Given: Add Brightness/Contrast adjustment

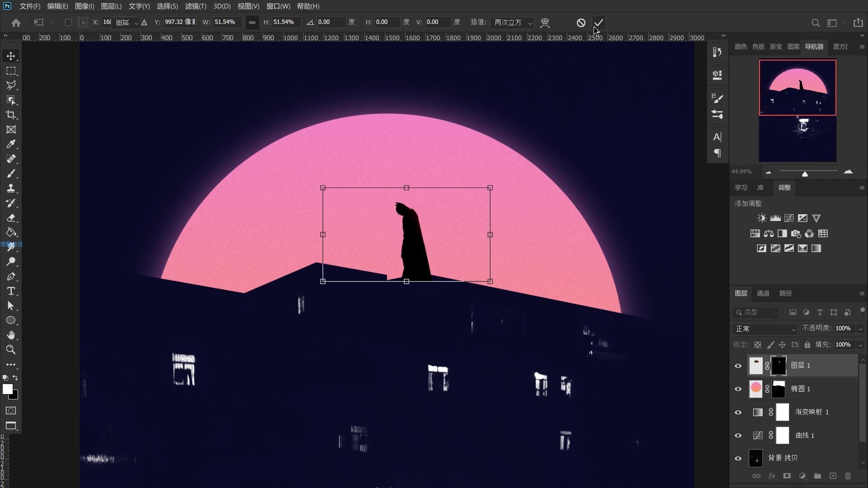Looking at the screenshot, I should pos(762,218).
